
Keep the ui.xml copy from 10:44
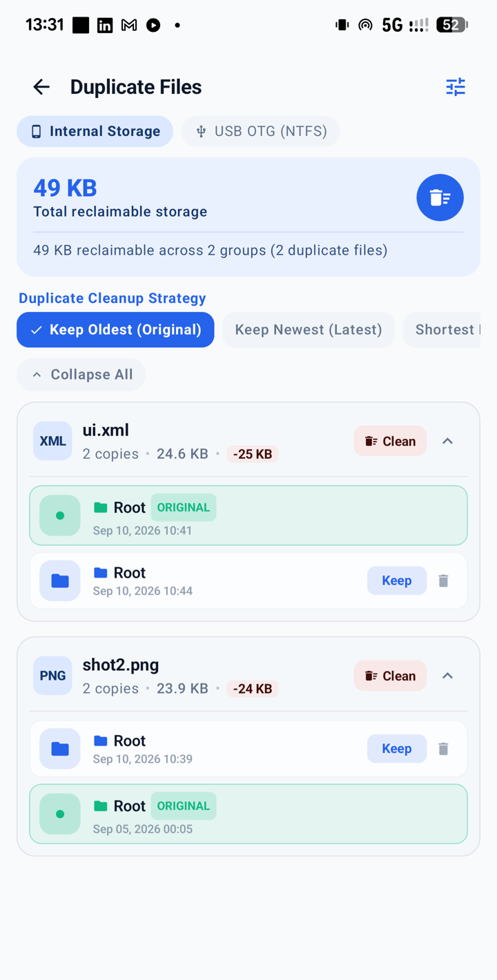(397, 580)
